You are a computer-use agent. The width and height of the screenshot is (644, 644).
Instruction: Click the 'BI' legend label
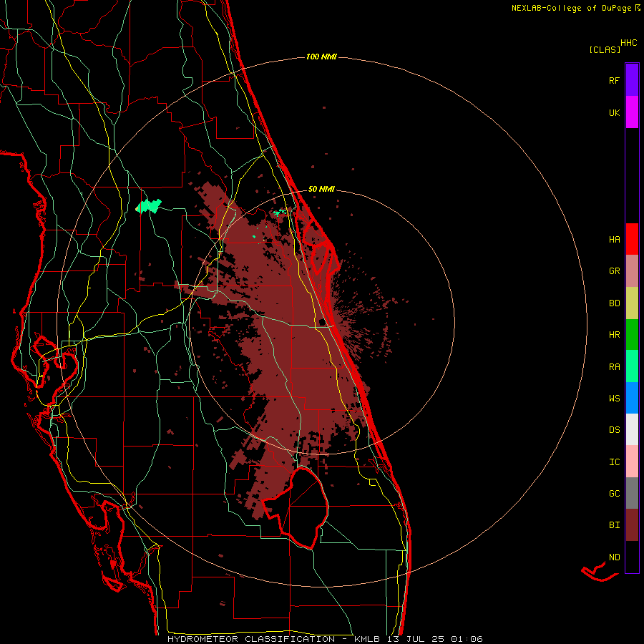tap(614, 525)
